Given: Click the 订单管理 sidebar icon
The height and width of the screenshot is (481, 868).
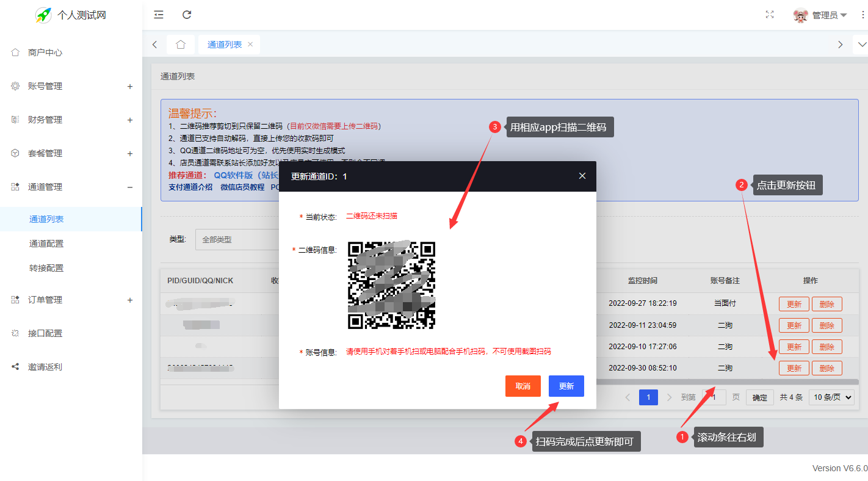Looking at the screenshot, I should click(15, 300).
